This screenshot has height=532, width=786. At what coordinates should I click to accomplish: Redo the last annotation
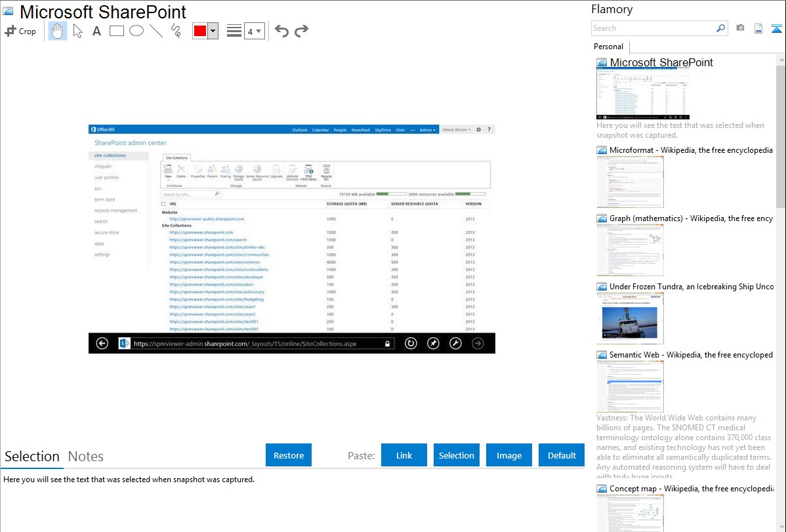point(301,31)
